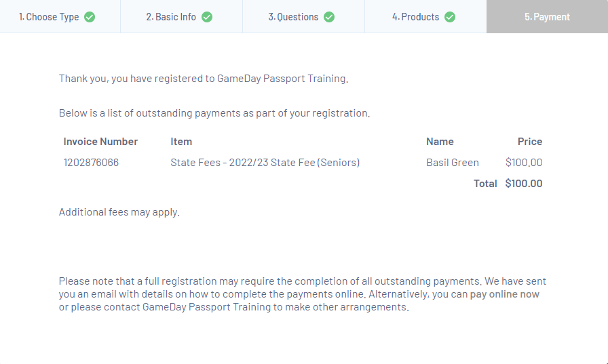Follow the 'pay online now' link
This screenshot has width=608, height=364.
505,294
